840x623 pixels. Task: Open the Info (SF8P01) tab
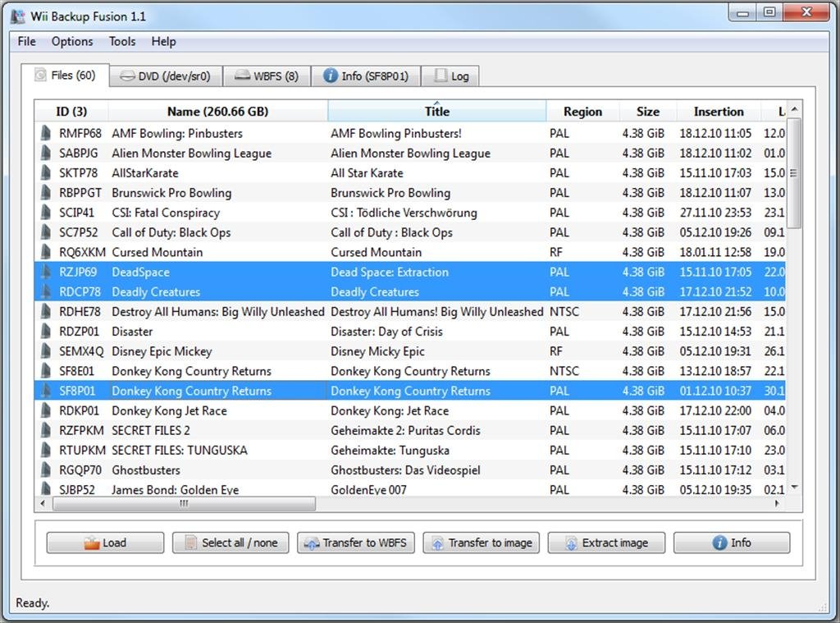coord(366,76)
